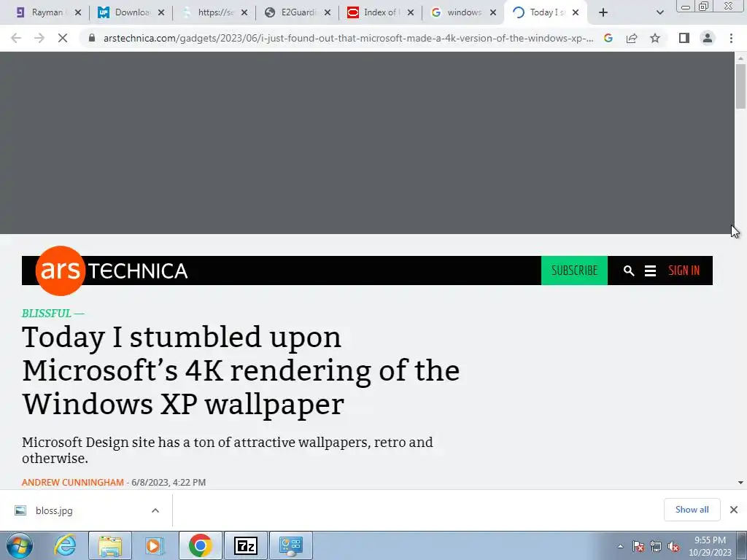
Task: Bookmark this page with the star
Action: click(655, 38)
